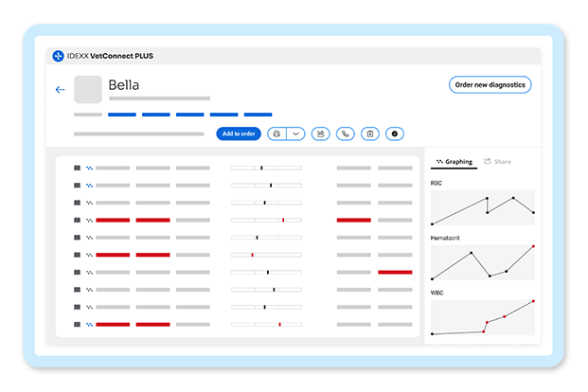Screen dimensions: 588x392
Task: Click the print icon button
Action: click(276, 134)
